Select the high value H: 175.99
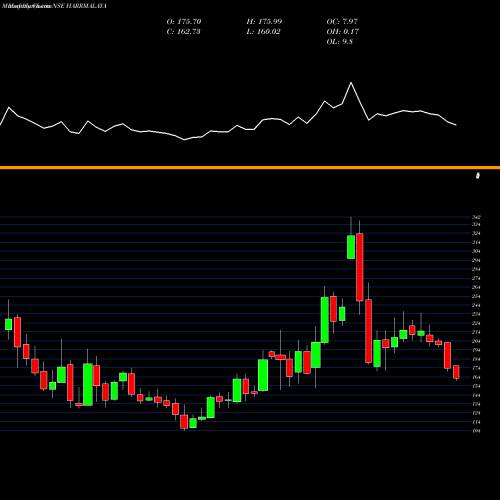The height and width of the screenshot is (500, 500). [264, 21]
